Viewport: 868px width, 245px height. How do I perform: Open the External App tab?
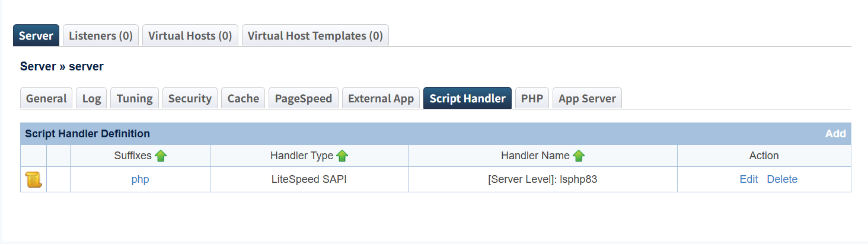381,98
